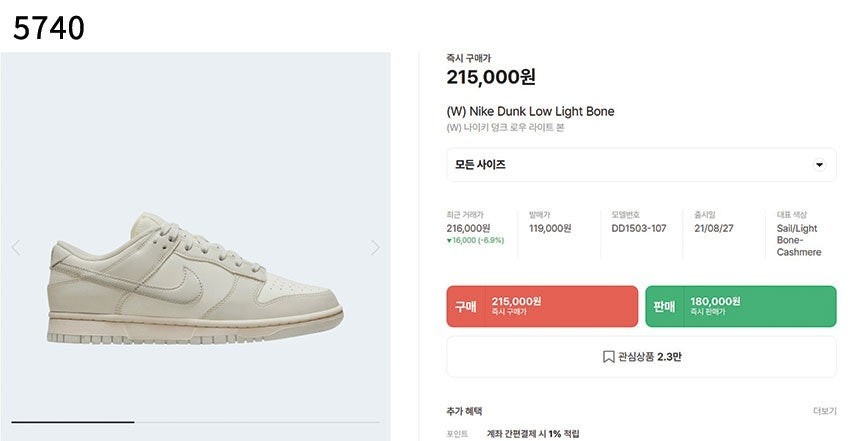Click the Korean subtitle 나이키 덩크 로우
This screenshot has width=860, height=441.
(505, 128)
